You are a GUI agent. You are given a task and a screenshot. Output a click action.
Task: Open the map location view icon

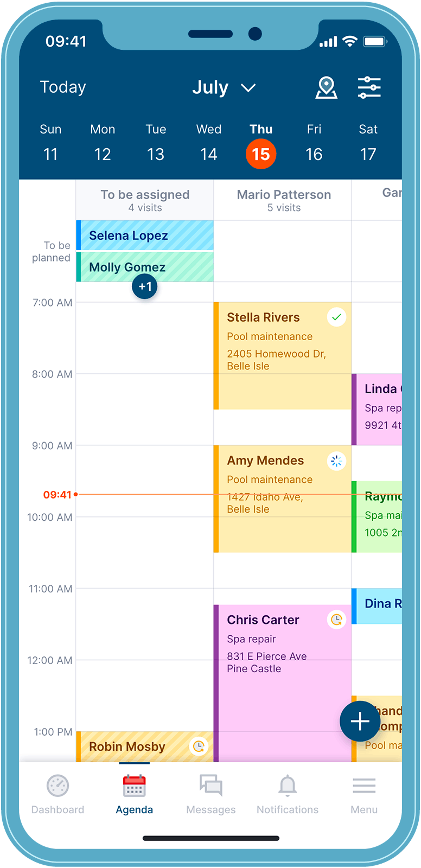pos(326,88)
